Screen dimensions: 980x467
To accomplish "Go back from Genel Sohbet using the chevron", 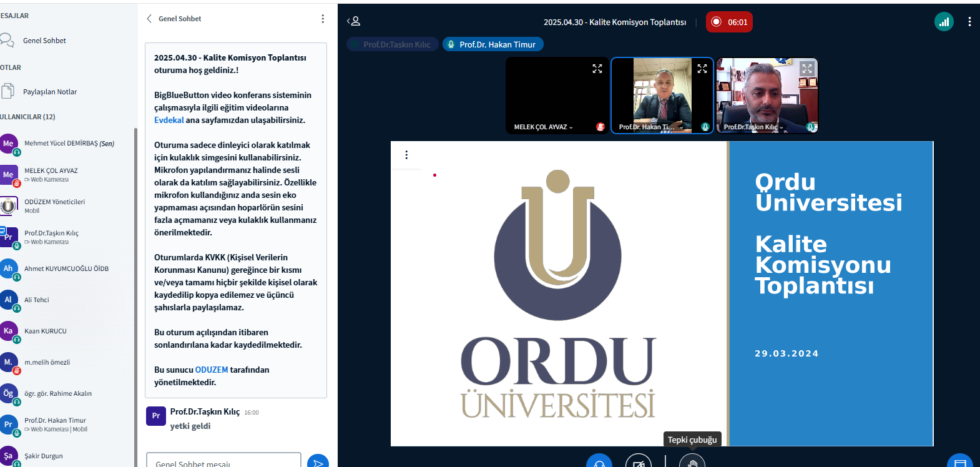I will pyautogui.click(x=149, y=19).
